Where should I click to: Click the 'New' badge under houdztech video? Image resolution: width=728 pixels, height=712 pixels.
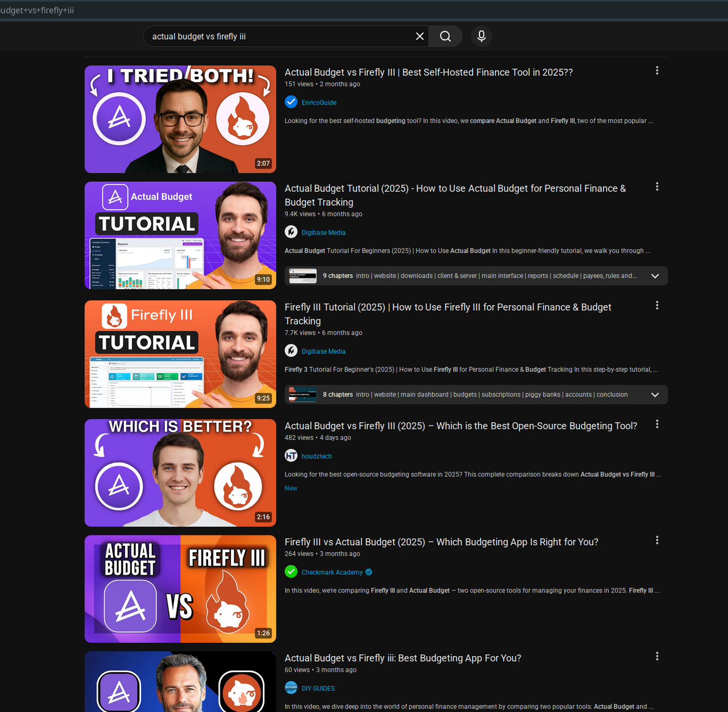click(x=291, y=488)
